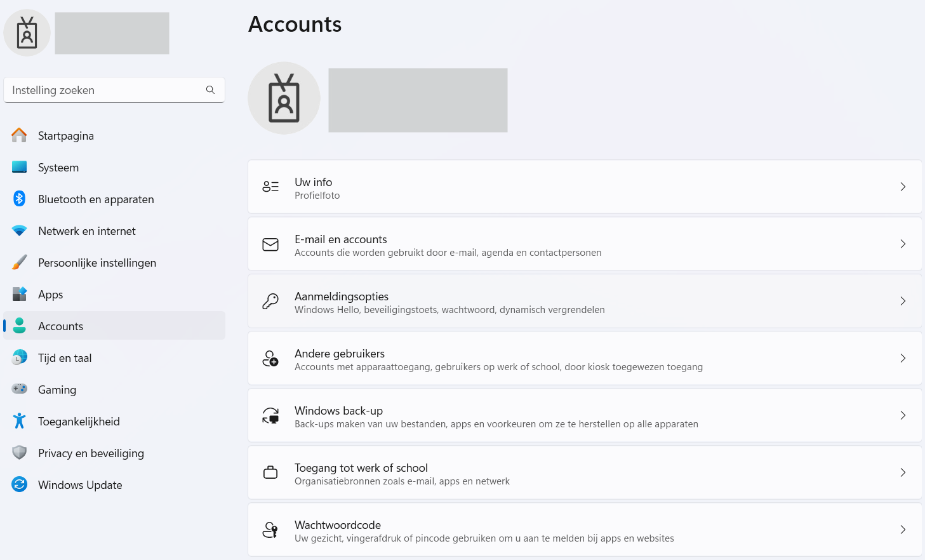Open Andere gebruikers via right chevron

(x=902, y=358)
